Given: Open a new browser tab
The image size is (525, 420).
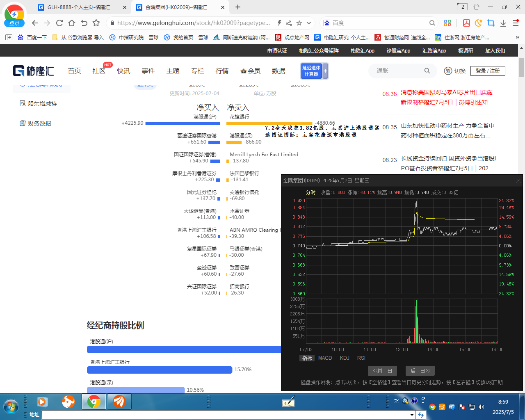Looking at the screenshot, I should (x=238, y=7).
